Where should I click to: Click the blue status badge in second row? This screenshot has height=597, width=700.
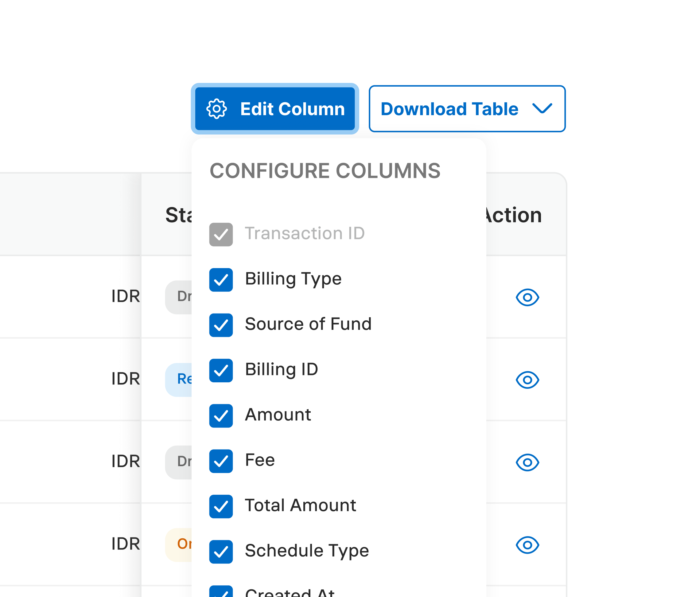tap(178, 380)
